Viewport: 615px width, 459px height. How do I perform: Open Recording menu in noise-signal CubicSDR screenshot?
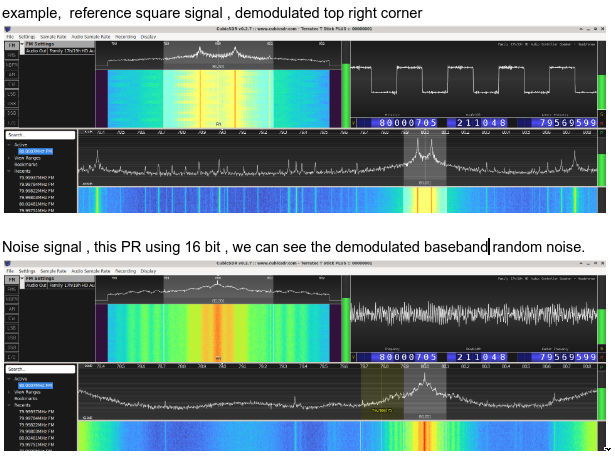tap(126, 271)
